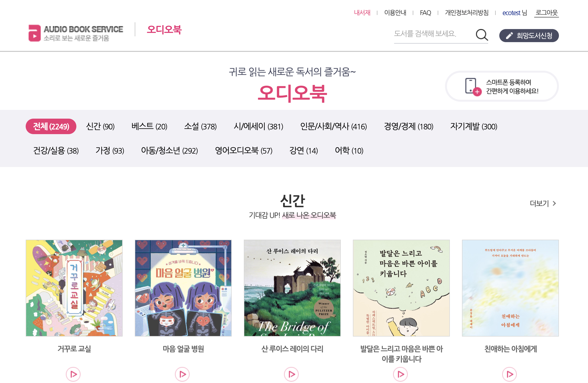Open the FAQ page link

coord(425,13)
